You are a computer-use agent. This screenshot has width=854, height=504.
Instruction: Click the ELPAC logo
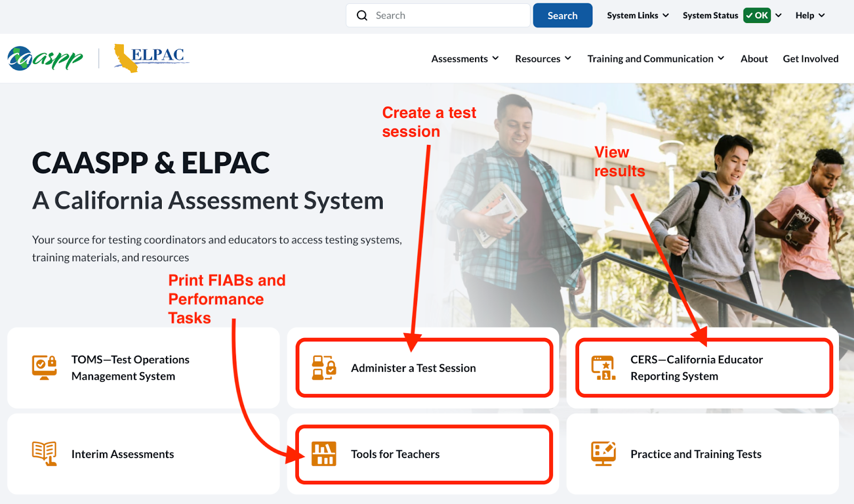(x=152, y=58)
